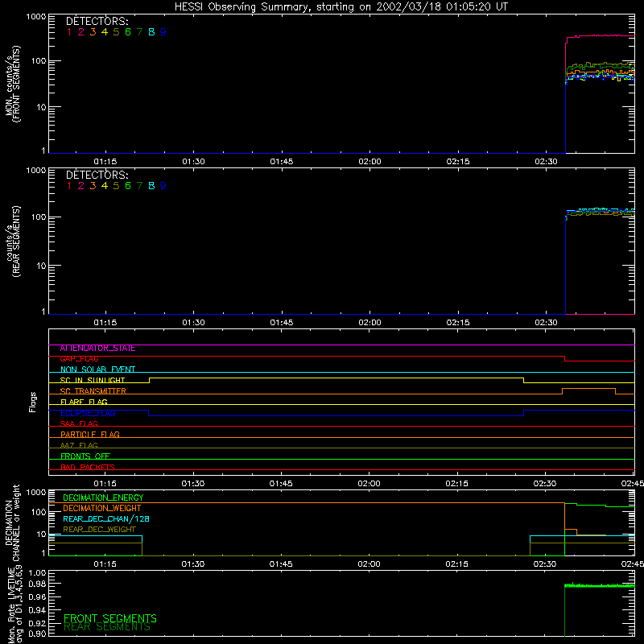Viewport: 644px width, 644px height.
Task: Select detector 5 in the front segments legend
Action: pyautogui.click(x=116, y=32)
